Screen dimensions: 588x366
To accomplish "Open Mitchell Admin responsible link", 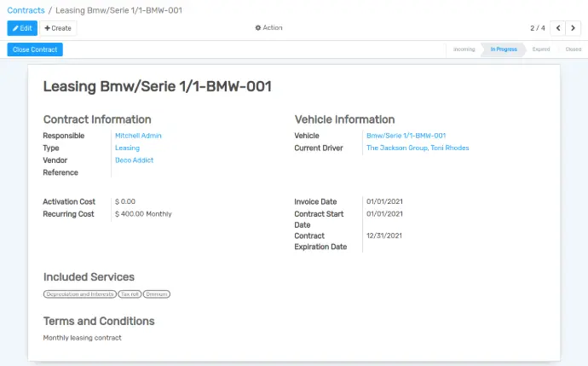I will point(138,136).
